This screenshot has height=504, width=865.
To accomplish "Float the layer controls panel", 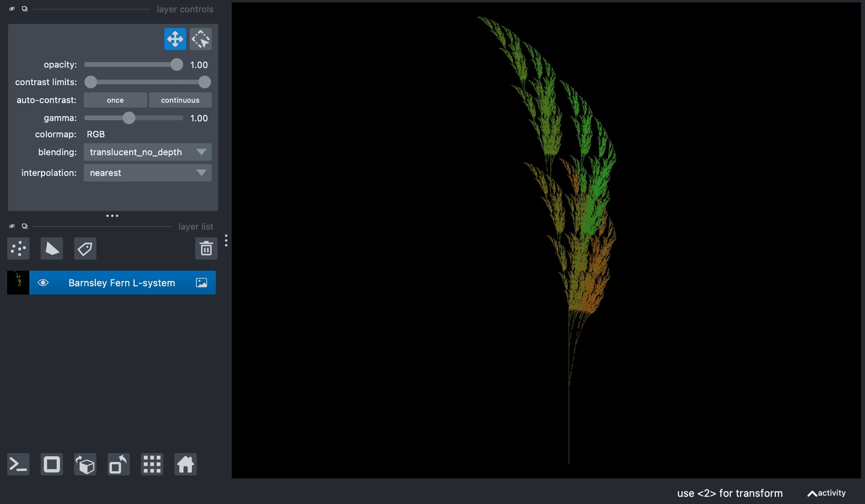I will pyautogui.click(x=25, y=9).
